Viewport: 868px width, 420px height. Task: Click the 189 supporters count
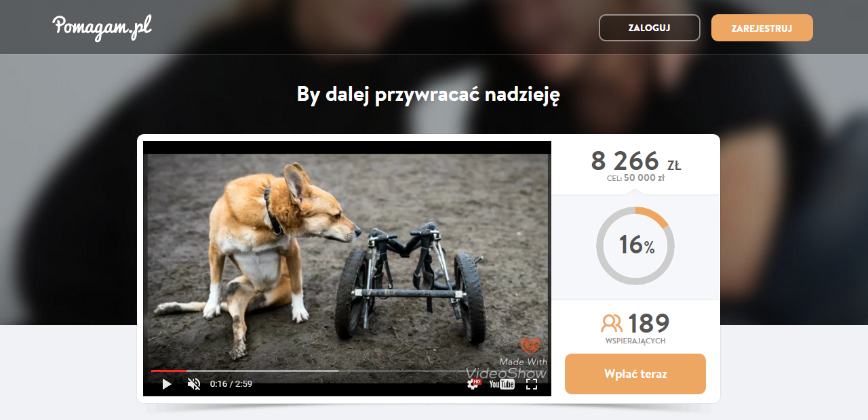(x=649, y=323)
